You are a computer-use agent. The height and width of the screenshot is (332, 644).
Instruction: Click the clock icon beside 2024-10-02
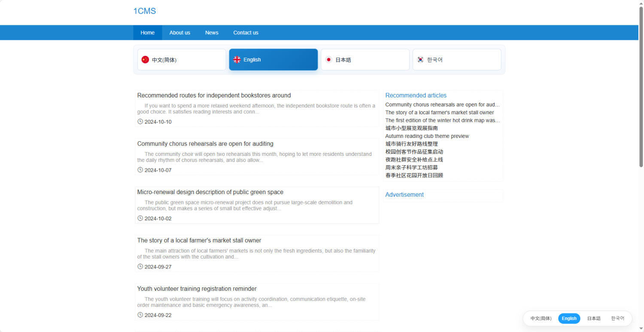pyautogui.click(x=140, y=218)
